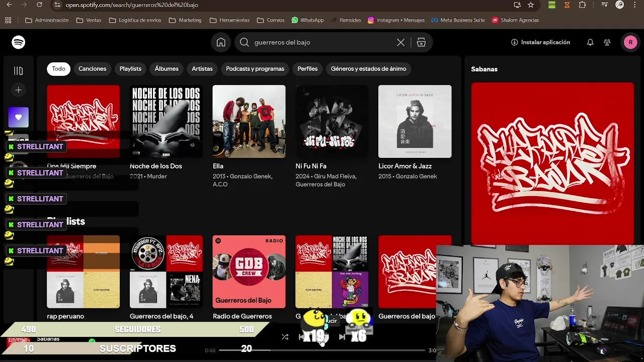Toggle shuffle in the player bar

[x=285, y=337]
